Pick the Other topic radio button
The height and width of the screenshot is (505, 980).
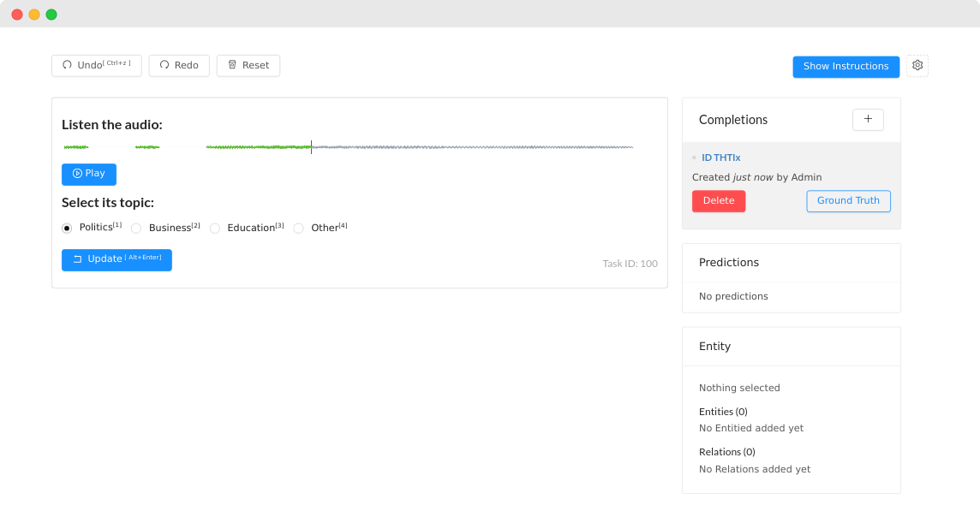299,229
